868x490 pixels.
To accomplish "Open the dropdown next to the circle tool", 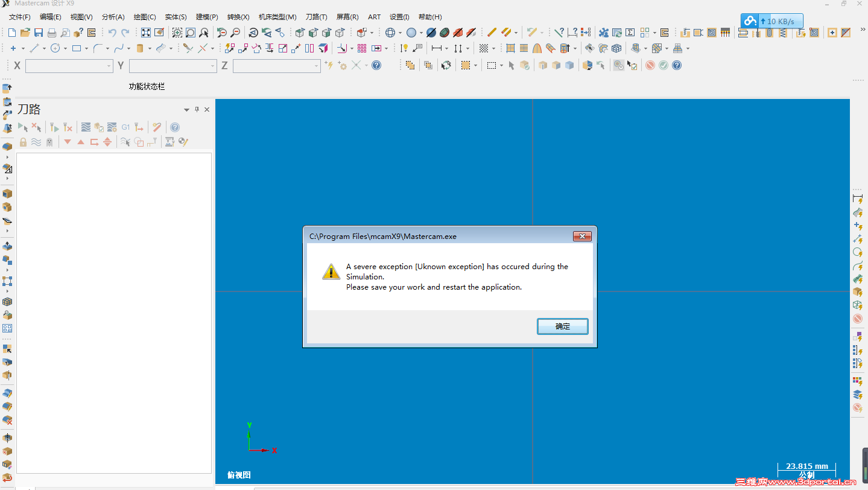I will [x=65, y=48].
